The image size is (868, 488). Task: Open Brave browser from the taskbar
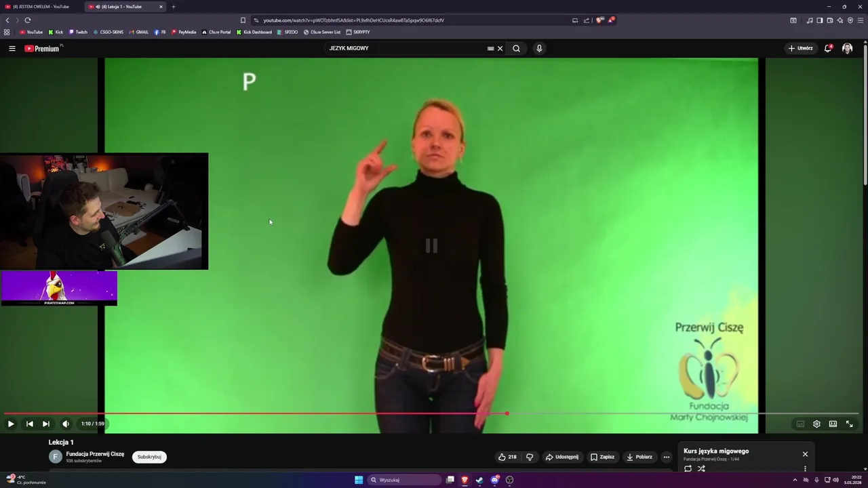tap(465, 480)
